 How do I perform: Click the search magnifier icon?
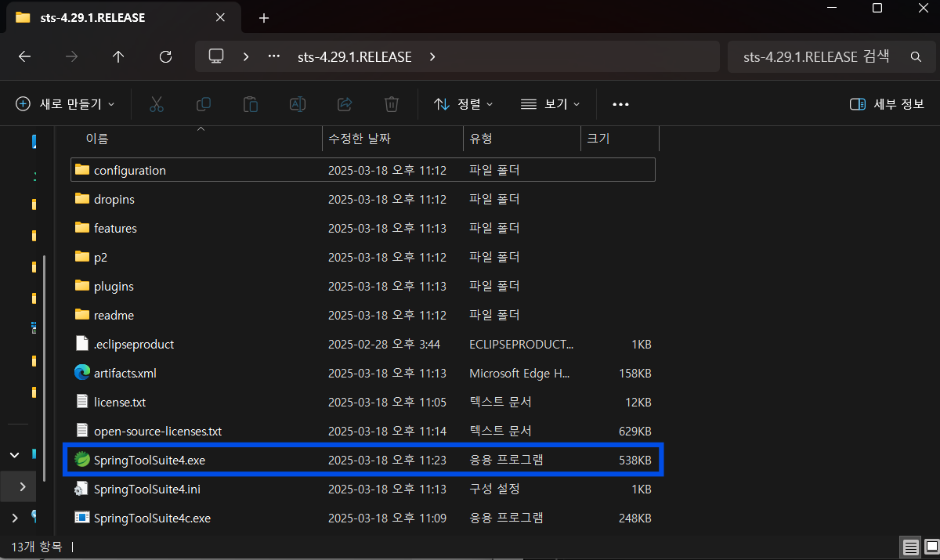tap(916, 56)
